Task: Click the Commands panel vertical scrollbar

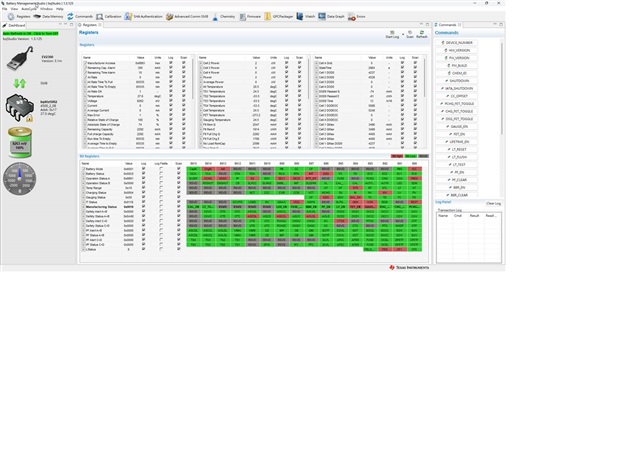Action: tap(502, 88)
